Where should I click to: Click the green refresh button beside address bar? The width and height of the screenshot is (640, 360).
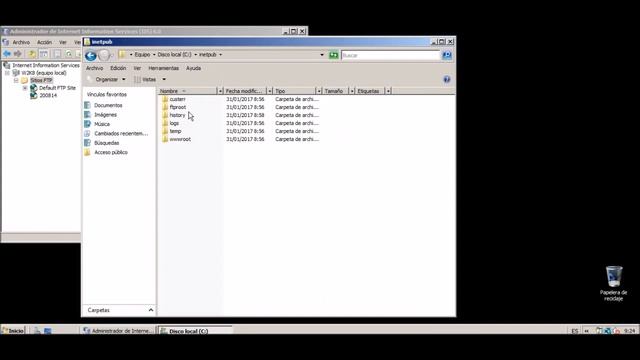tap(334, 55)
